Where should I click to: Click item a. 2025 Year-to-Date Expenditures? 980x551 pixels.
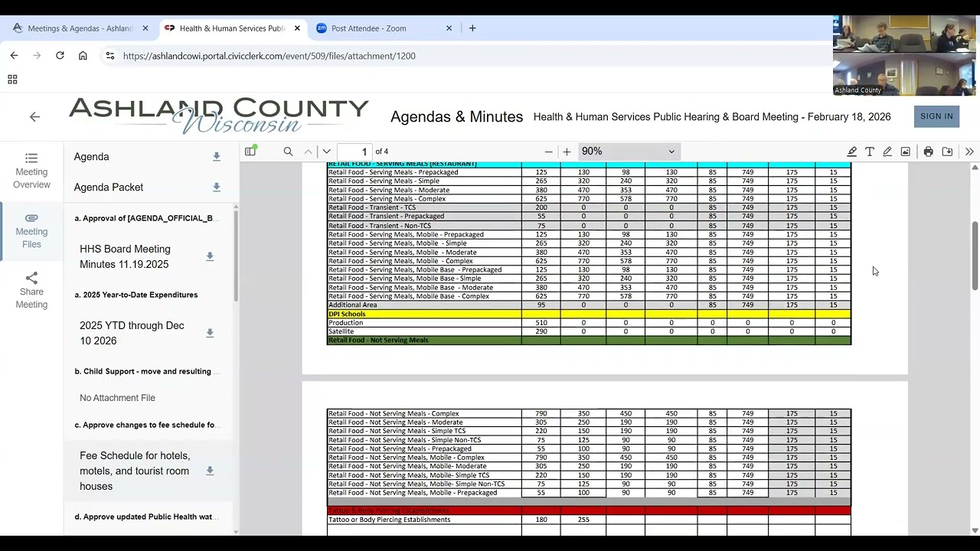(x=136, y=295)
